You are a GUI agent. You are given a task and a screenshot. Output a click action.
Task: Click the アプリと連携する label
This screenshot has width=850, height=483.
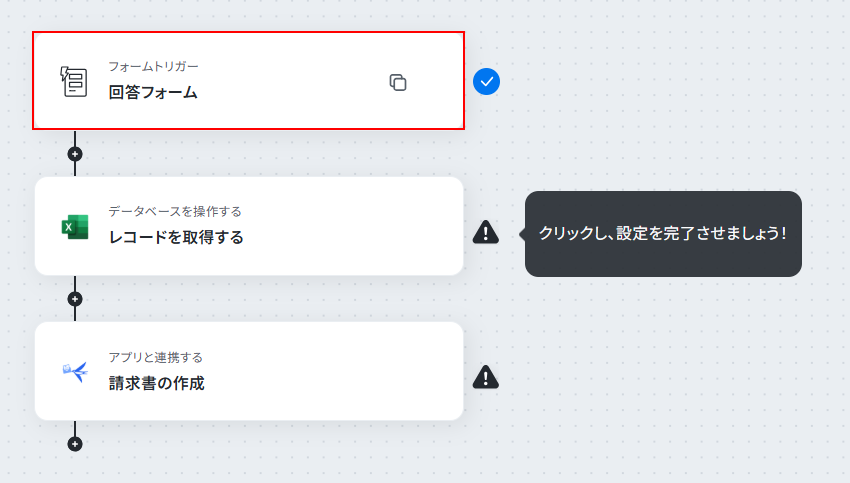click(x=156, y=357)
